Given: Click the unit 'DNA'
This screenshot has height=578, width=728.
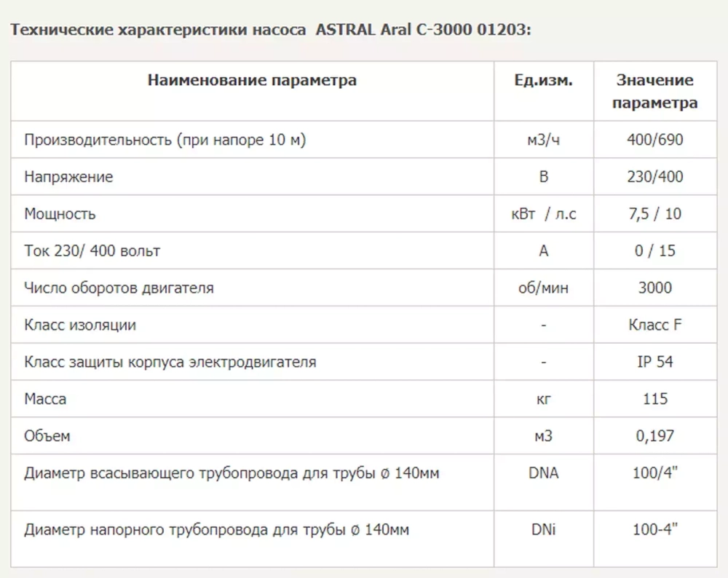Looking at the screenshot, I should point(543,473).
